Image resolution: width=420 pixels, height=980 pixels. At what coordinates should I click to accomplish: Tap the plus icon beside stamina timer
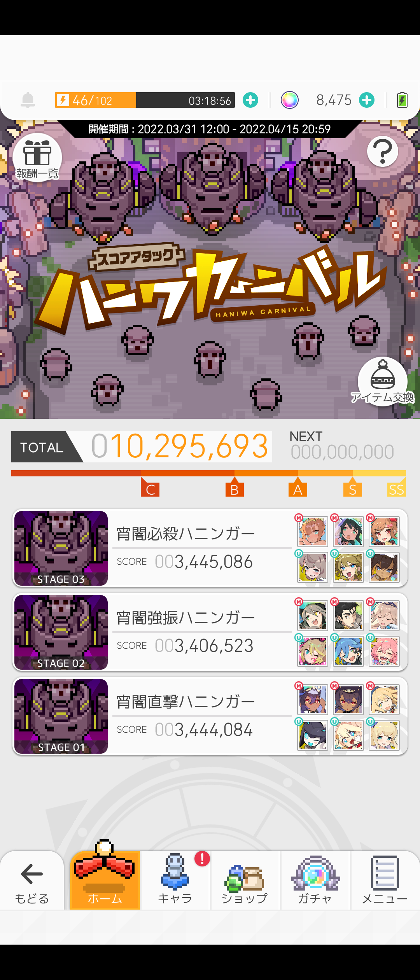coord(250,100)
